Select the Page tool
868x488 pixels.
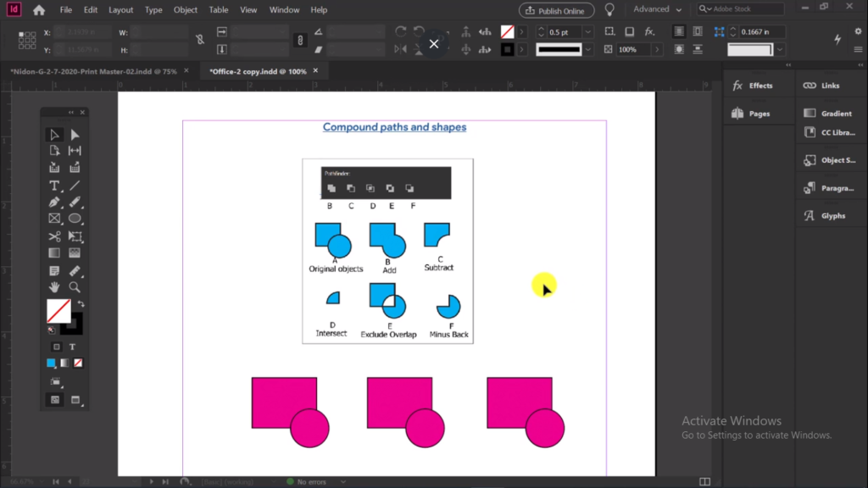click(54, 151)
